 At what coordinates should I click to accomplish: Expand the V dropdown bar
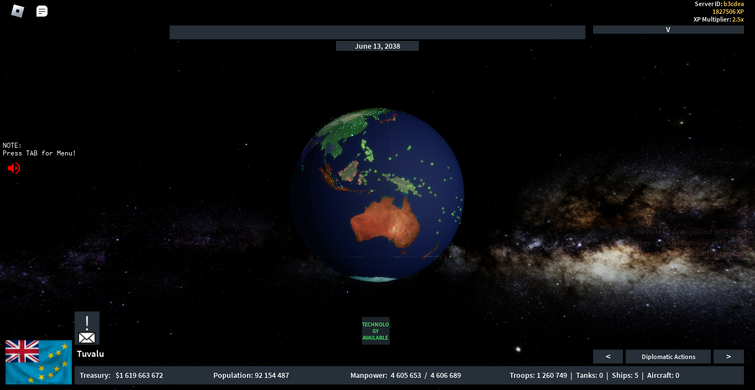point(668,29)
